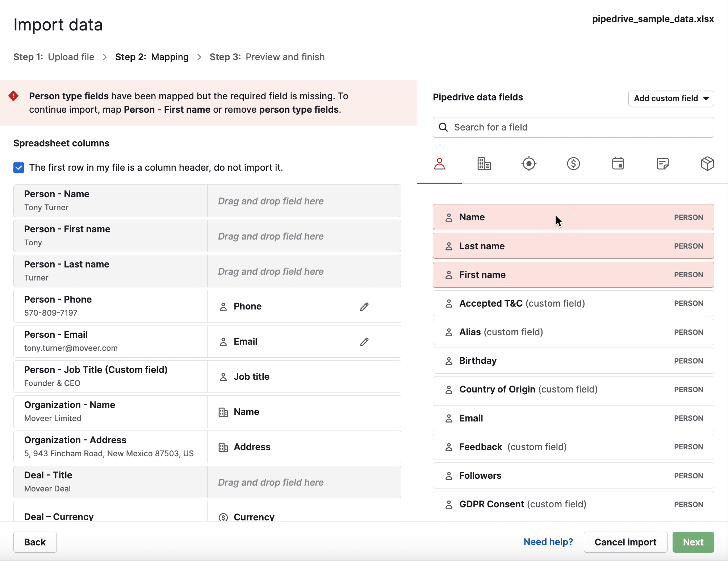This screenshot has height=561, width=728.
Task: Open the Lead fields tab
Action: point(529,164)
